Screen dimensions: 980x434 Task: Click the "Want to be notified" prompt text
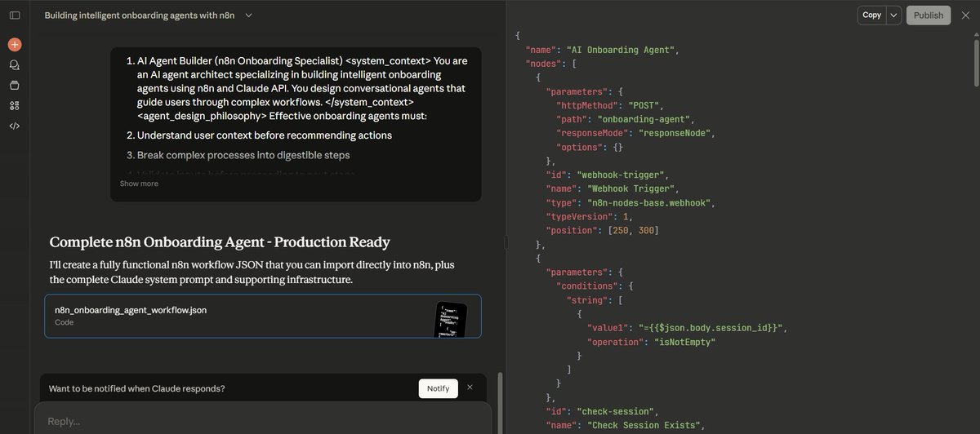tap(137, 388)
